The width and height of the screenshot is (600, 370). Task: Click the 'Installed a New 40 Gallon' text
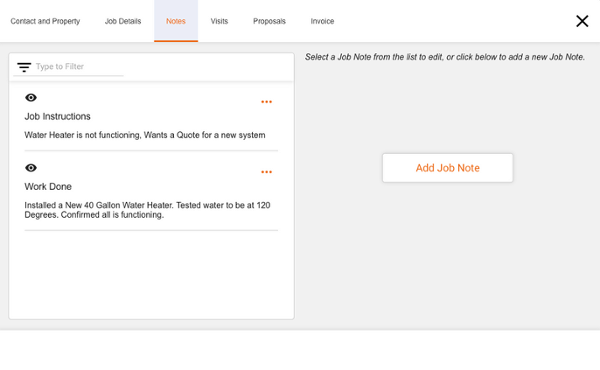click(147, 210)
